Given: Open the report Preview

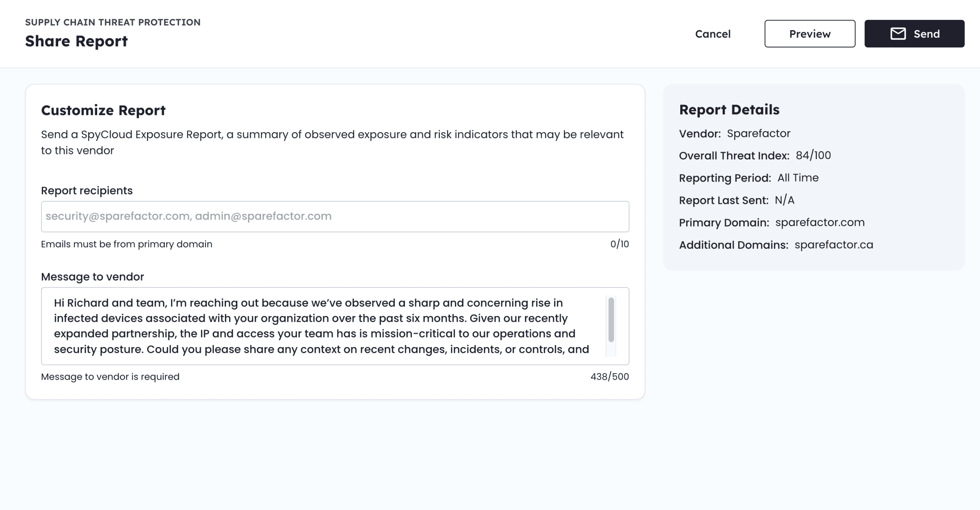Looking at the screenshot, I should [x=810, y=34].
